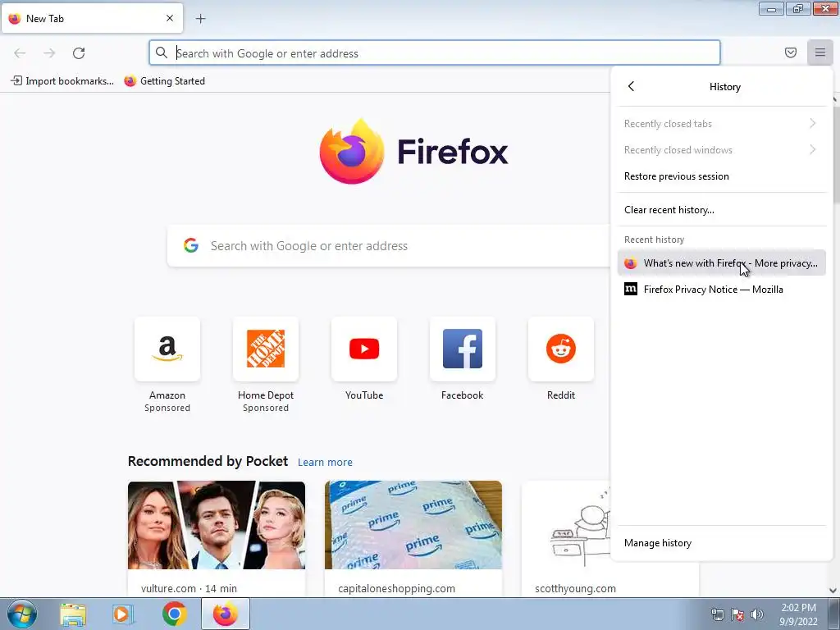Click the Action Center flag tray icon

click(737, 614)
